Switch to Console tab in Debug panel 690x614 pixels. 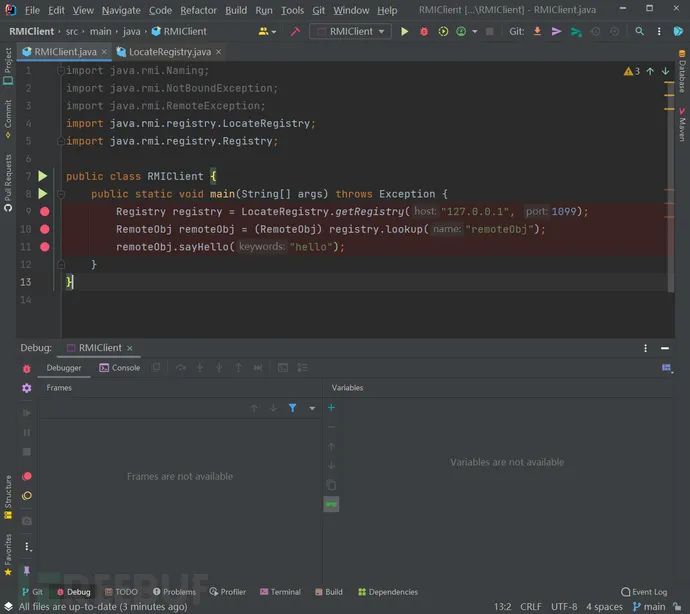coord(120,368)
